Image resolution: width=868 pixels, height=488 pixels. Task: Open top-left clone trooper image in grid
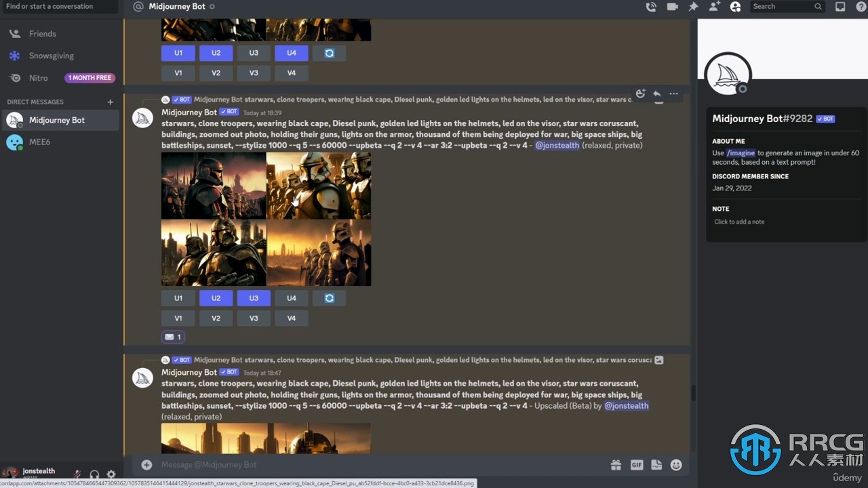[x=214, y=185]
